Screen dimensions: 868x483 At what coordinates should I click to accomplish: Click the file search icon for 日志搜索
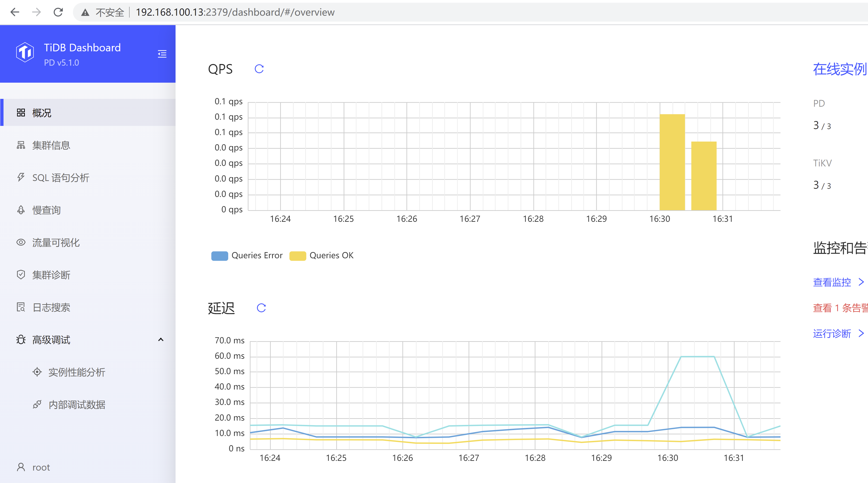point(21,307)
